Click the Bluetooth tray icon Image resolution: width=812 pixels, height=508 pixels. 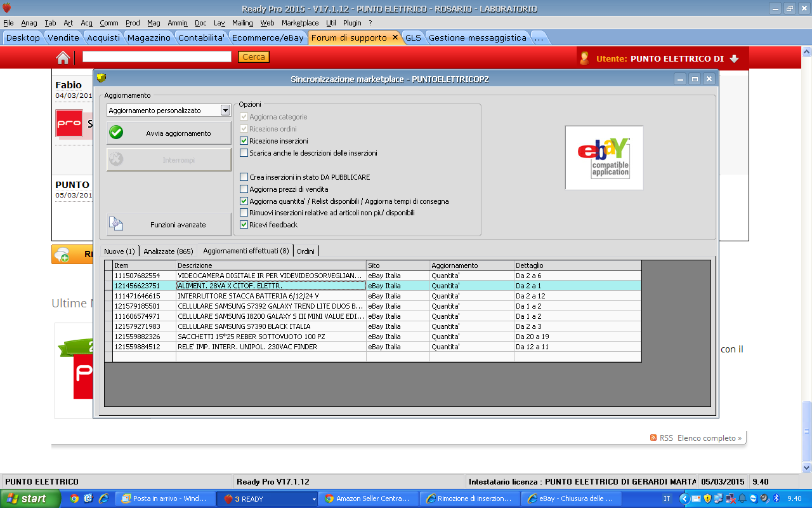776,498
